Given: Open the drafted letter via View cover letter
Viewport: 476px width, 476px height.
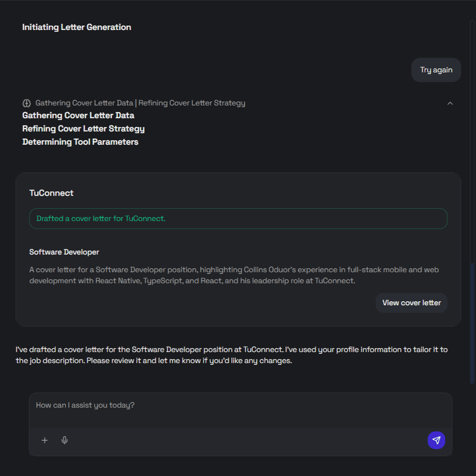Looking at the screenshot, I should pos(411,303).
